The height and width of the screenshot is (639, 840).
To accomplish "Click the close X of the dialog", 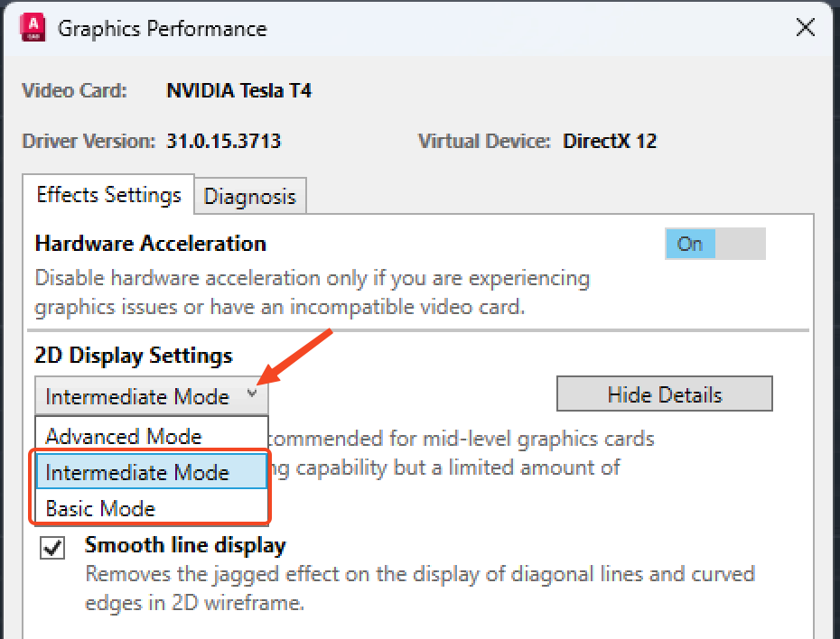I will tap(805, 27).
